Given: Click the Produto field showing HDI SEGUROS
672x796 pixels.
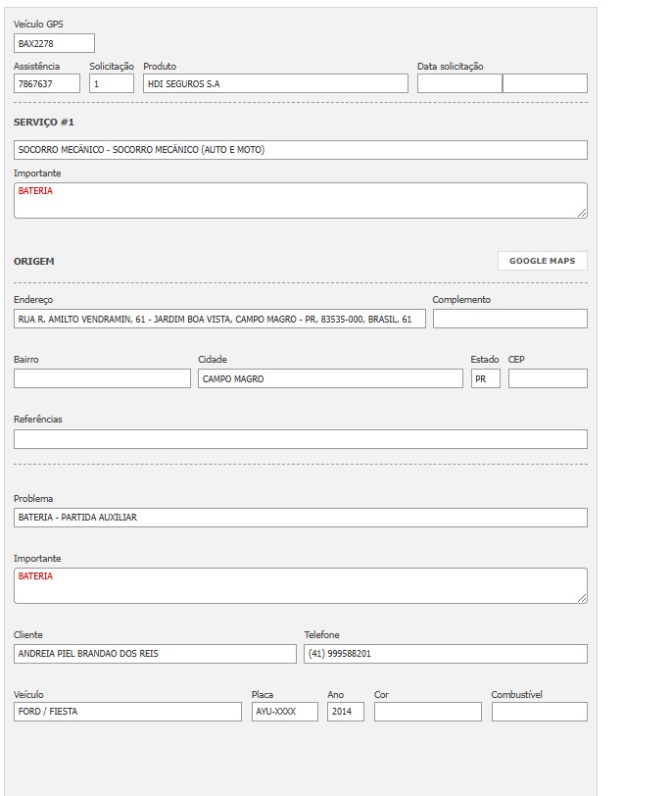Looking at the screenshot, I should [275, 84].
